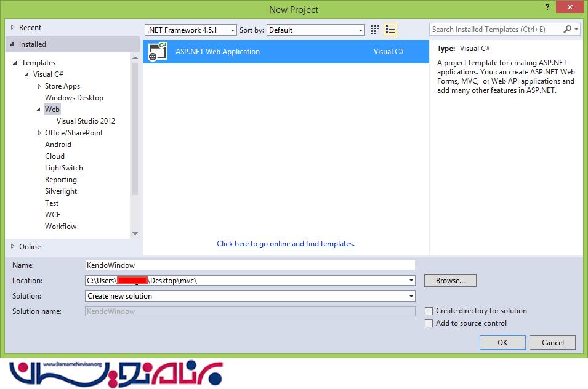Select the Workflow template category
Image resolution: width=588 pixels, height=389 pixels.
tap(60, 227)
